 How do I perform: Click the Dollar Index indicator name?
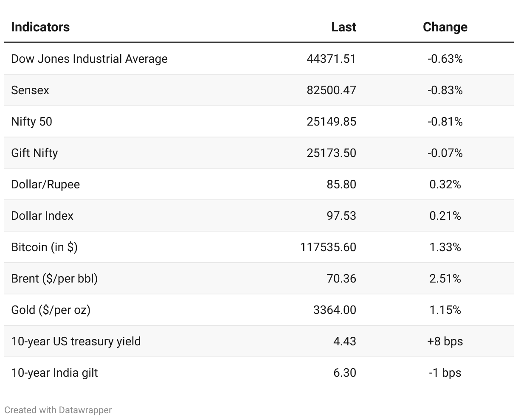click(42, 216)
